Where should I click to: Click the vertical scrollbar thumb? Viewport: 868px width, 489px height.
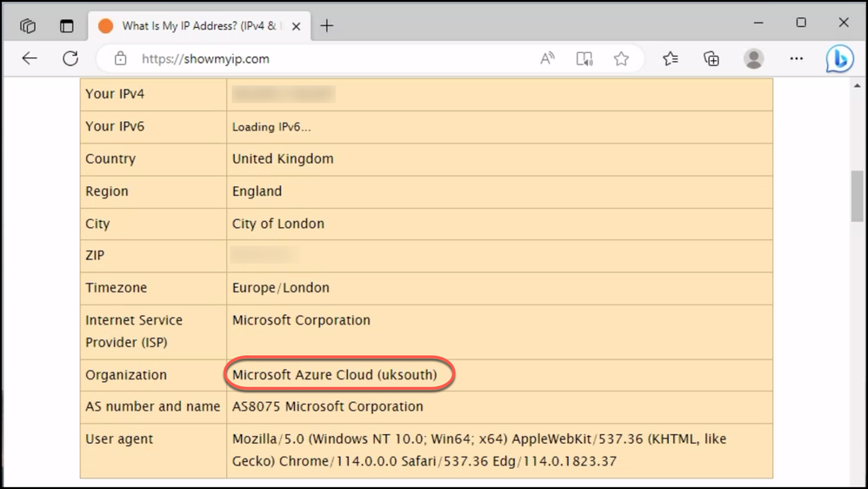(857, 196)
